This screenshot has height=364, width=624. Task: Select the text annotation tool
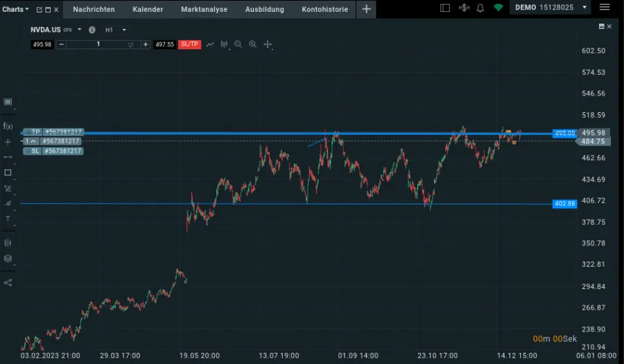pos(8,218)
